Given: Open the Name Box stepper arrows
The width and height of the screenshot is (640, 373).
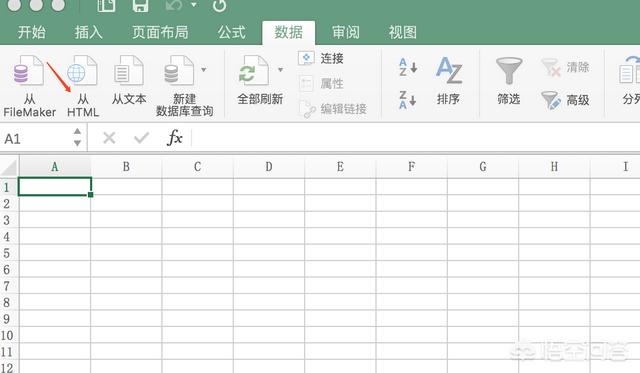Looking at the screenshot, I should [77, 137].
